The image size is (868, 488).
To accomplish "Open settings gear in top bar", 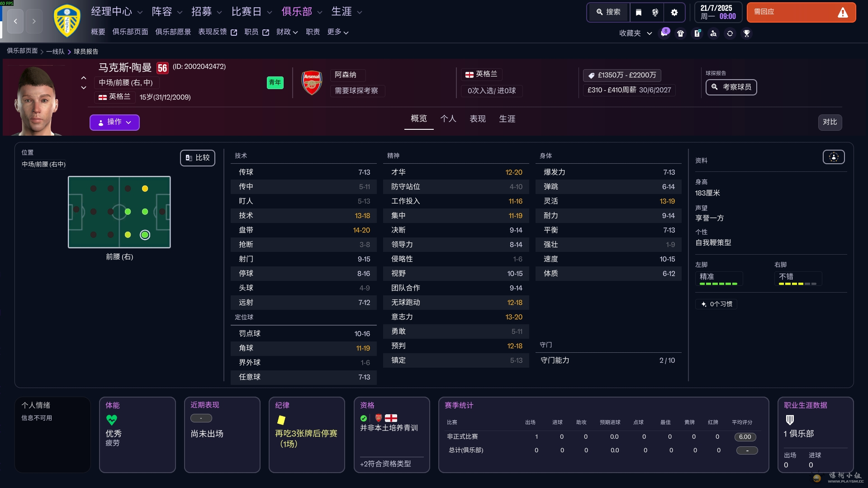I will click(x=674, y=12).
